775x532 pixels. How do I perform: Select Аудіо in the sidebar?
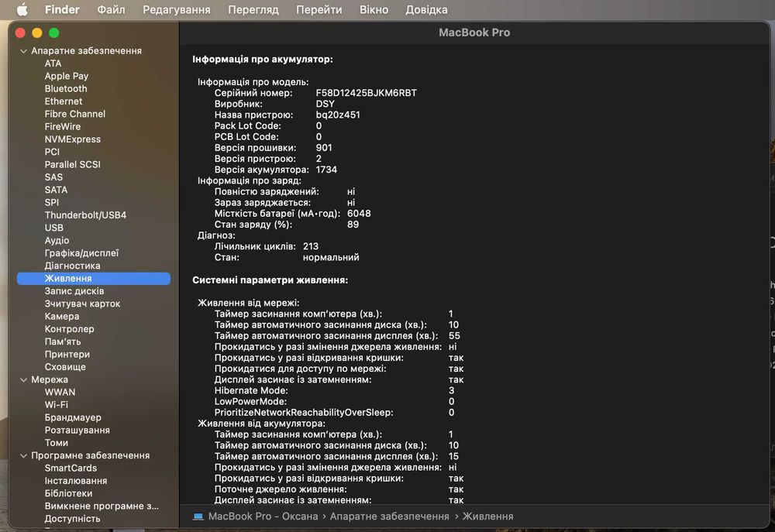(x=57, y=241)
